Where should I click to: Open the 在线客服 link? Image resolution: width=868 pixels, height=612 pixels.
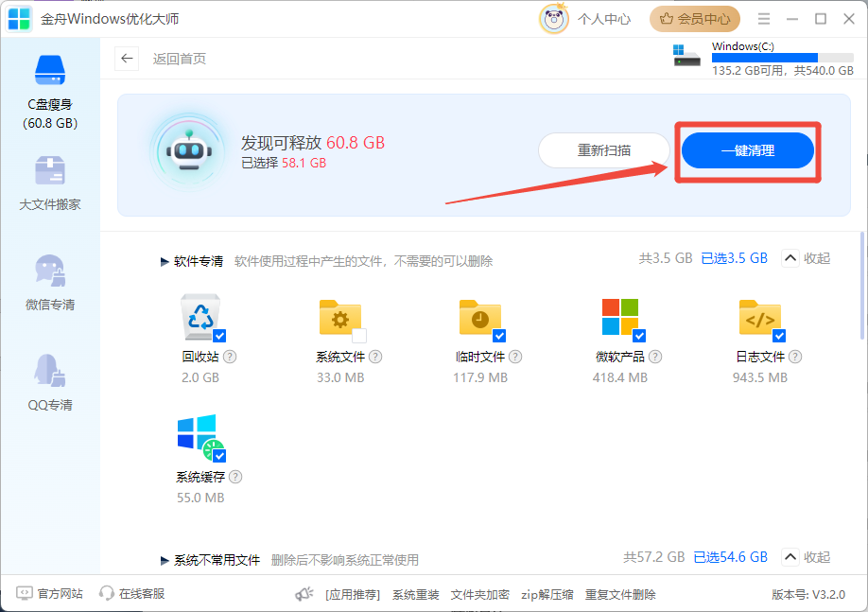click(142, 594)
